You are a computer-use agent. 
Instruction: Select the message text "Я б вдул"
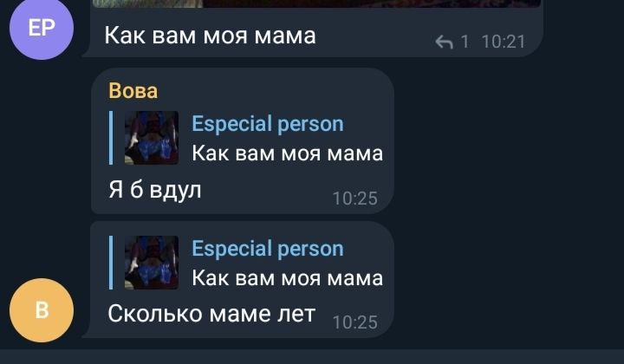click(155, 190)
